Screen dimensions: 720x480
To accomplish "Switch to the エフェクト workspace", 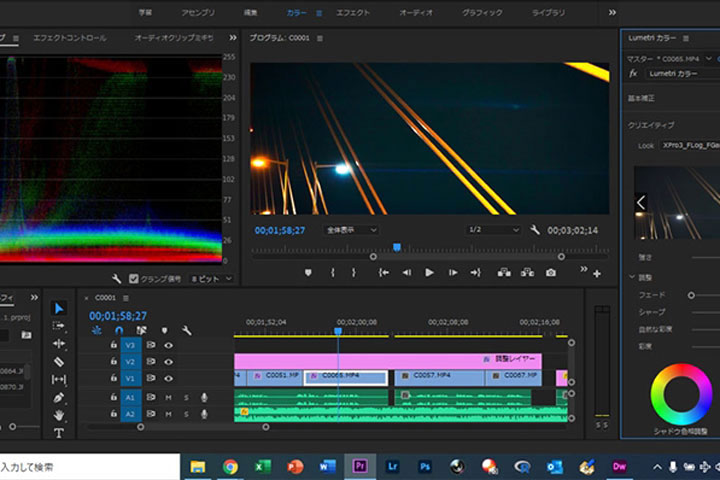I will (353, 13).
